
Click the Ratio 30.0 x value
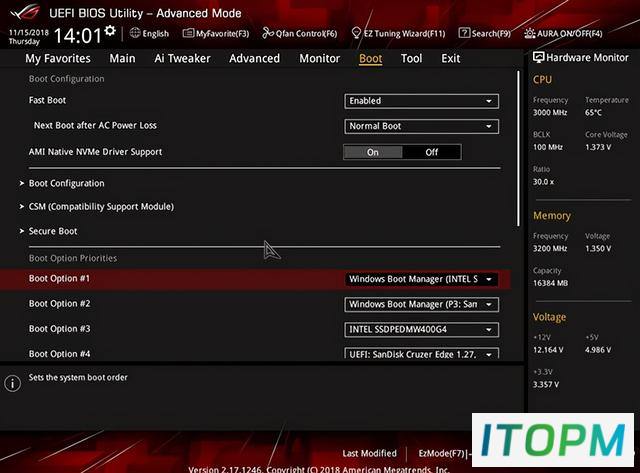click(x=543, y=182)
